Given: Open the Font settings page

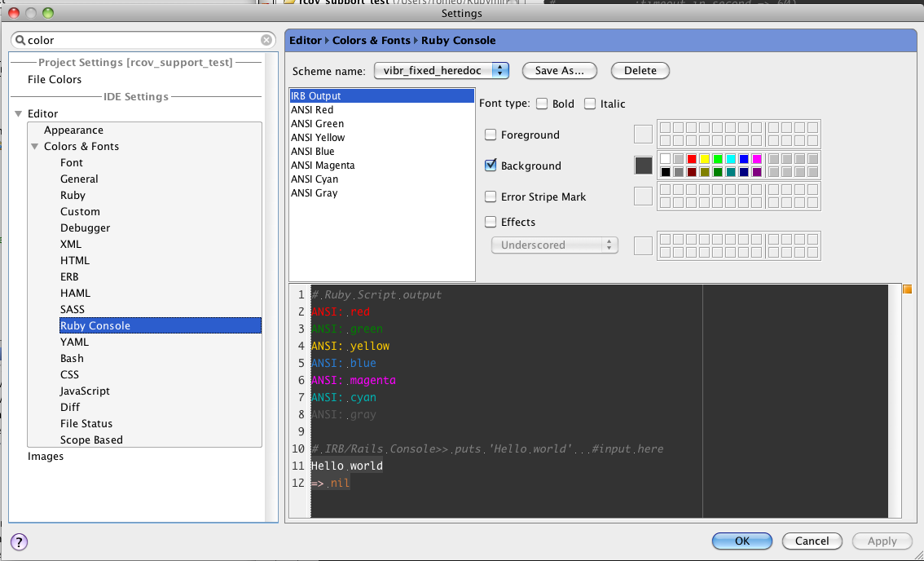Looking at the screenshot, I should (72, 163).
